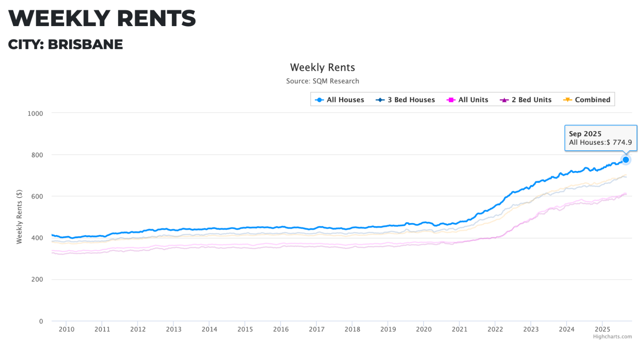
Task: Toggle the Combined series label
Action: (x=592, y=100)
